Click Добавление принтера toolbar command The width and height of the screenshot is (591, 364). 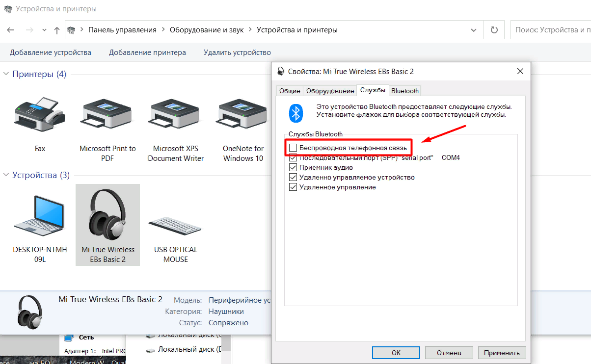[147, 52]
